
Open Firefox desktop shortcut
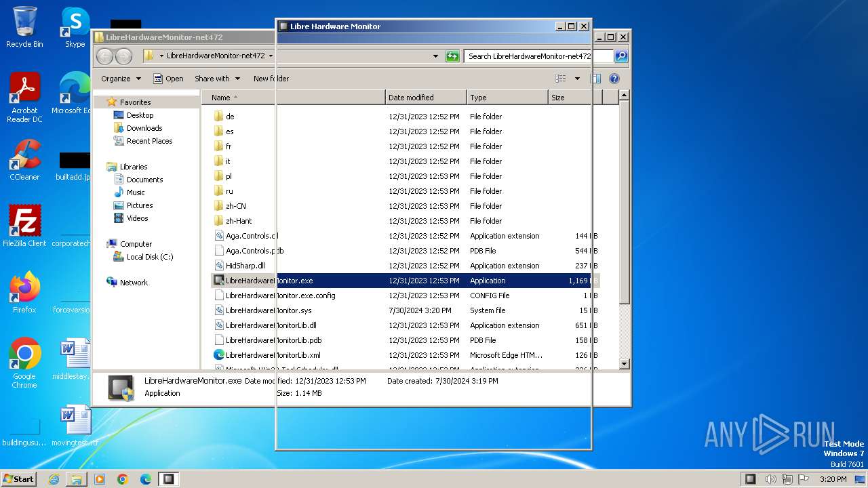pyautogui.click(x=24, y=293)
